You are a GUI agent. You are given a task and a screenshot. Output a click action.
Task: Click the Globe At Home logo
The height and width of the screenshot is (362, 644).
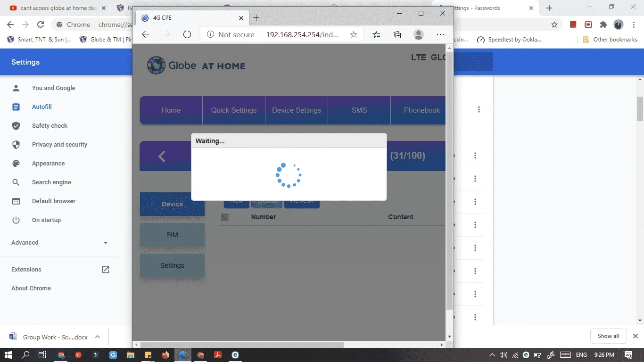point(196,66)
